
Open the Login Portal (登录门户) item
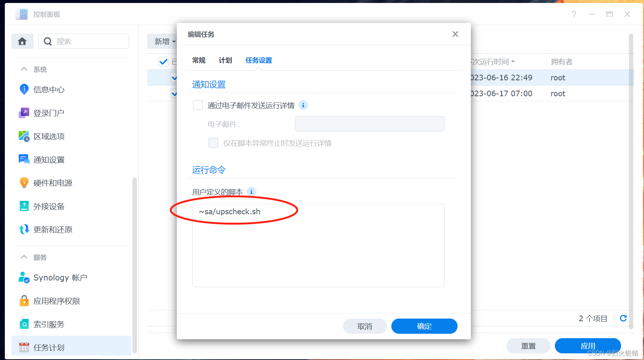click(71, 113)
